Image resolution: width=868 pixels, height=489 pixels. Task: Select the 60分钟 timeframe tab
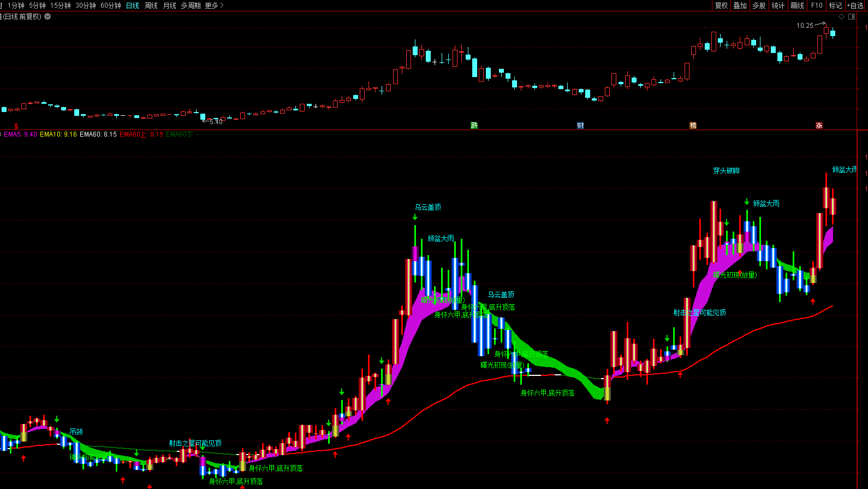click(110, 5)
